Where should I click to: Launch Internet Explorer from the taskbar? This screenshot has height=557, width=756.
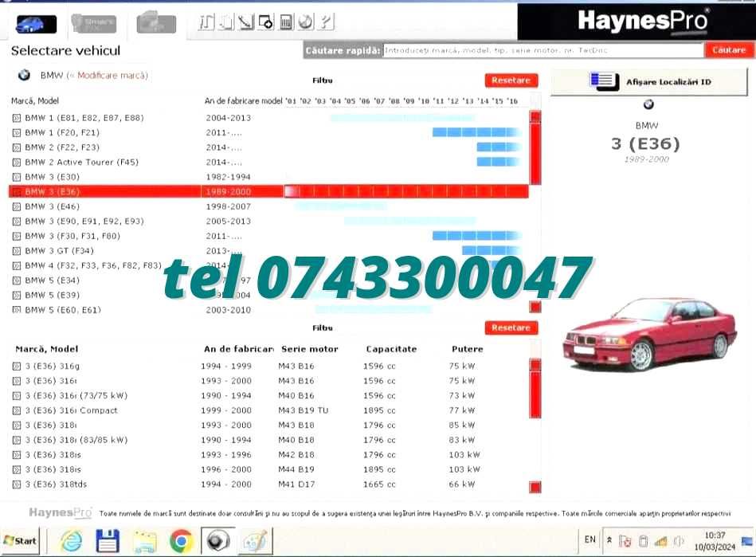pos(72,541)
